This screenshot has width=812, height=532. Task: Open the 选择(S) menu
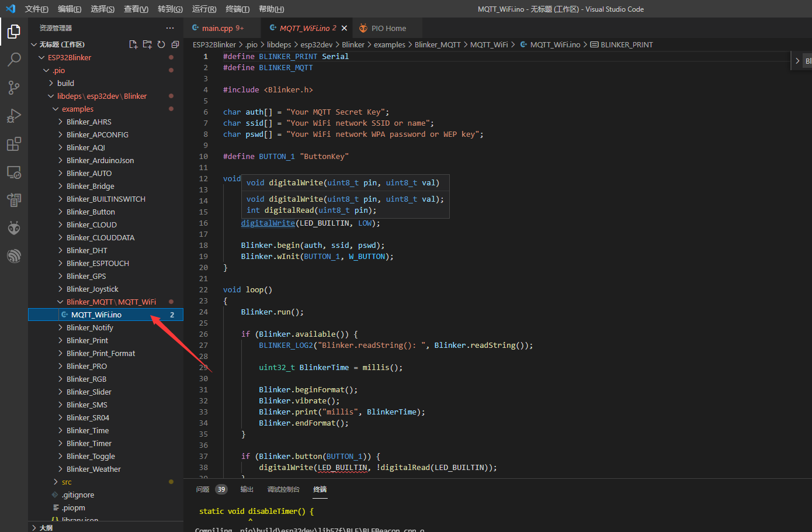coord(103,9)
